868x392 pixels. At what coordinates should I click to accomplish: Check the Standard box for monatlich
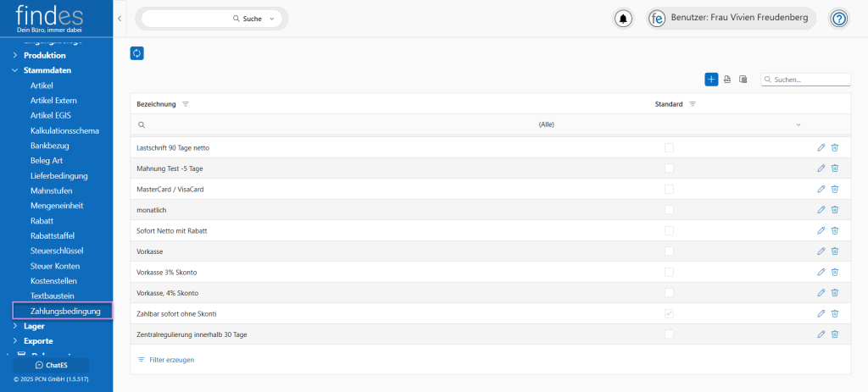pos(669,209)
